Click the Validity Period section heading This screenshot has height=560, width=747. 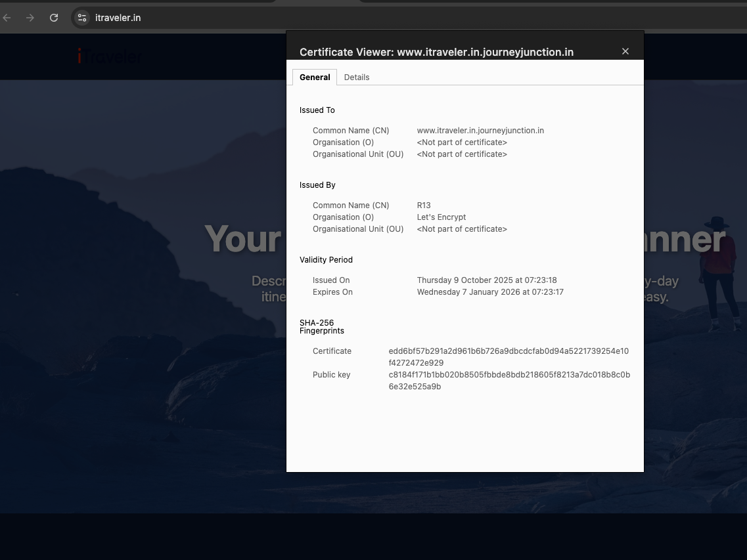pyautogui.click(x=326, y=260)
